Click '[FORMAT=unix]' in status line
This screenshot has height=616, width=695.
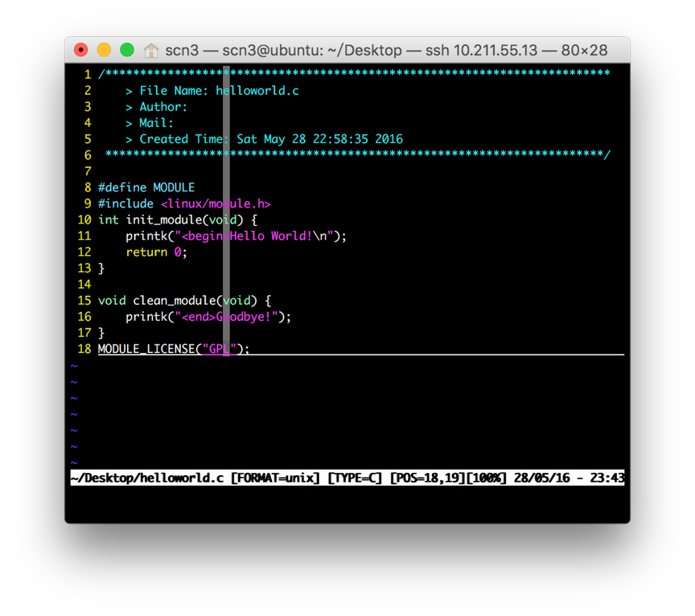point(275,478)
